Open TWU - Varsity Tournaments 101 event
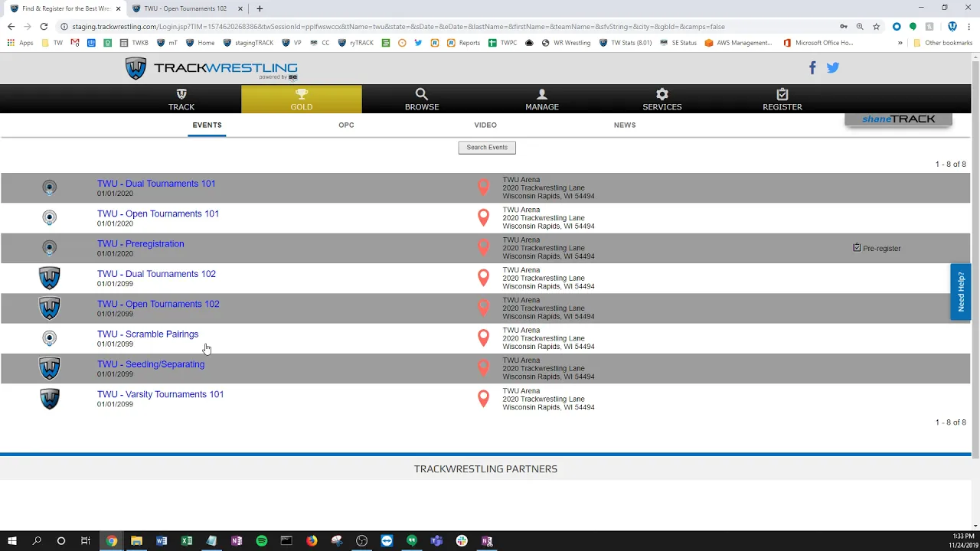980x551 pixels. point(160,394)
